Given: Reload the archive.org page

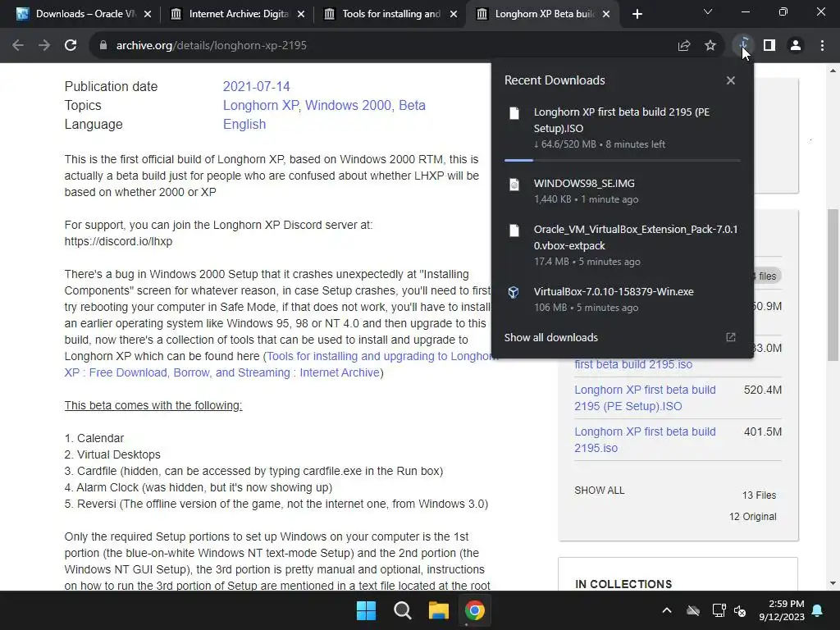Looking at the screenshot, I should tap(71, 46).
